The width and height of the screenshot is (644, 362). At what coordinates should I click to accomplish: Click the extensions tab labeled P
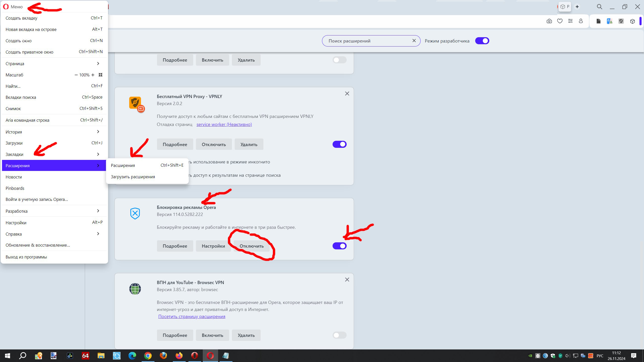tap(565, 7)
